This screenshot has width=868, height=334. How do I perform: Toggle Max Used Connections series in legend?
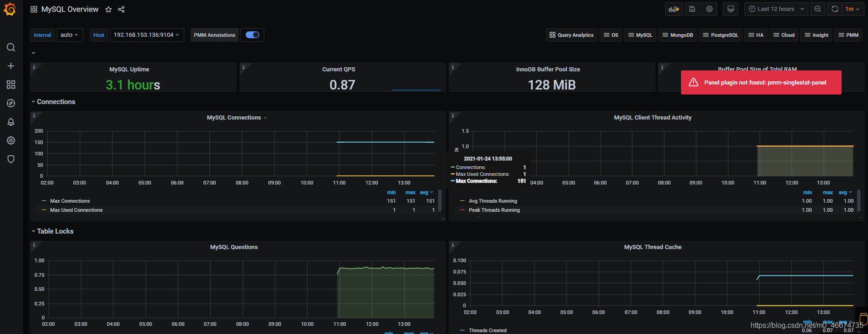(x=76, y=210)
